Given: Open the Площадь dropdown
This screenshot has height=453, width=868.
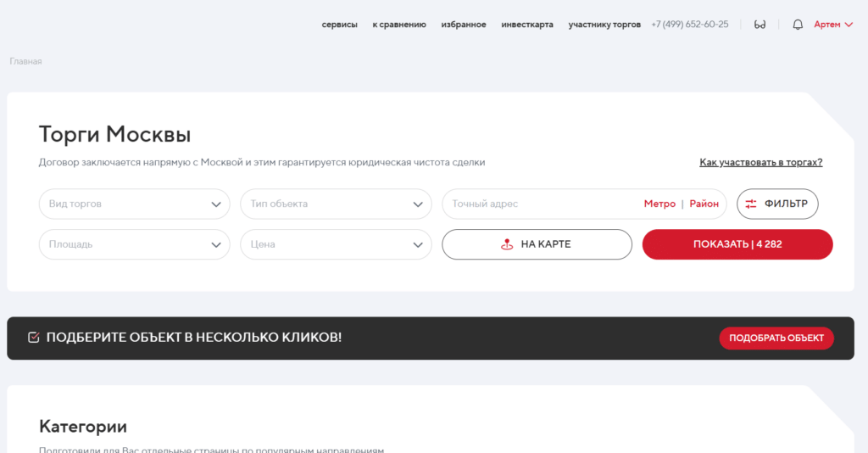Looking at the screenshot, I should click(x=135, y=244).
